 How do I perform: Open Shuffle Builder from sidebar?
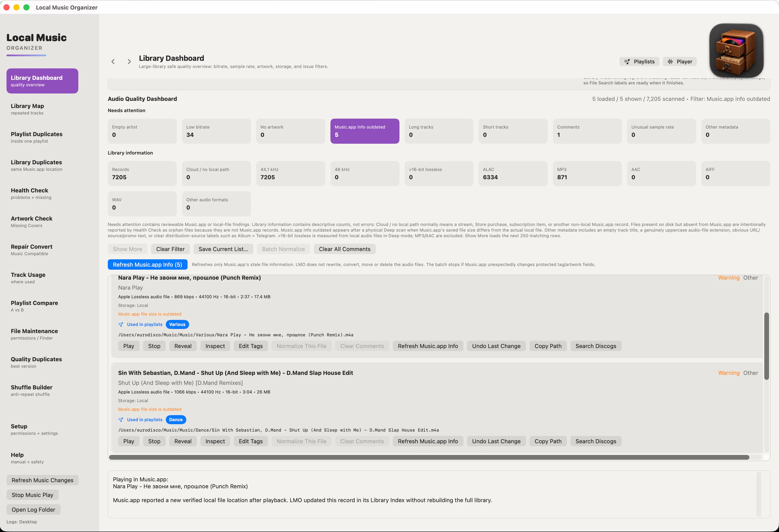coord(42,391)
